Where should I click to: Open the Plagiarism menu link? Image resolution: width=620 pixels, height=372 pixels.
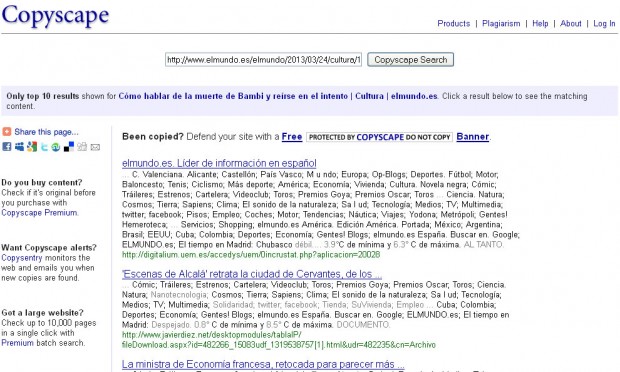pyautogui.click(x=501, y=24)
